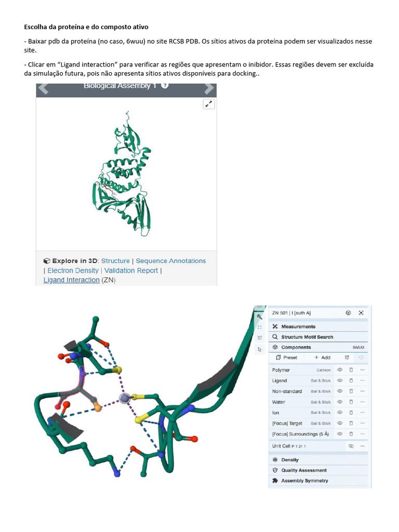Toggle viewport expanded mode icon

point(260,327)
